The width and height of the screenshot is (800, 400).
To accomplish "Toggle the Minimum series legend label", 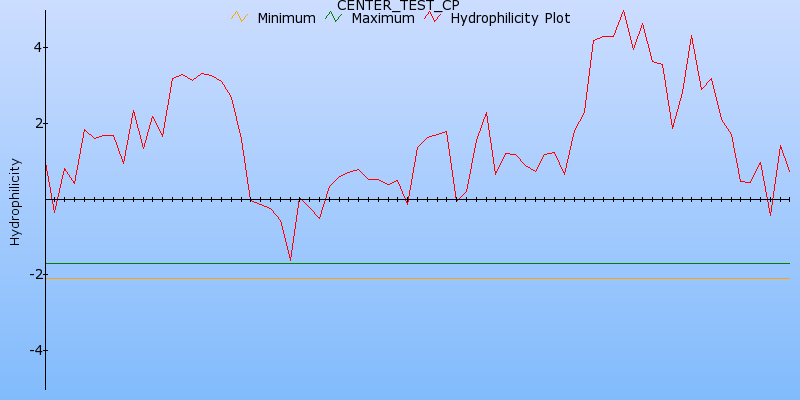I will point(286,18).
